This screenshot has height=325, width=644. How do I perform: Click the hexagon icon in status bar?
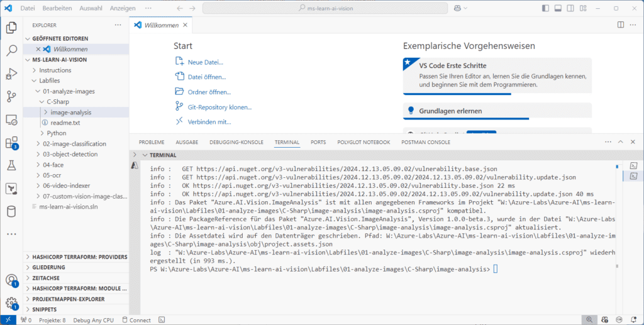(619, 320)
